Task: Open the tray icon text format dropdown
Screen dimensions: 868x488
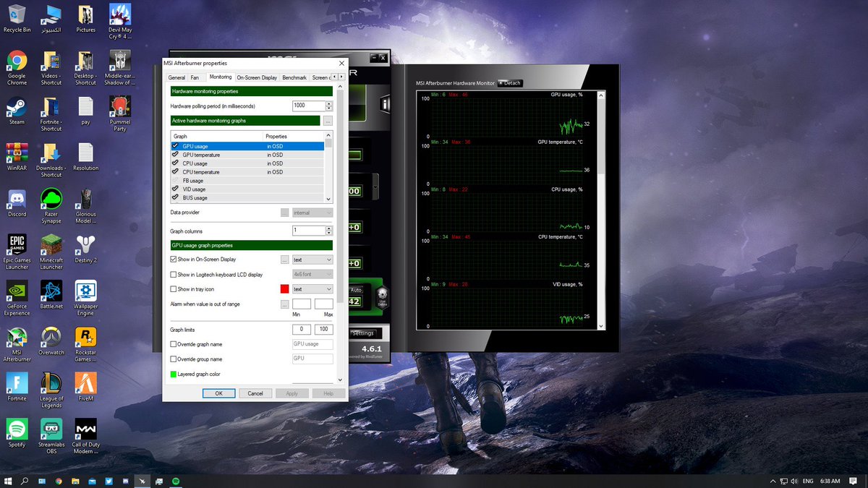Action: point(312,289)
